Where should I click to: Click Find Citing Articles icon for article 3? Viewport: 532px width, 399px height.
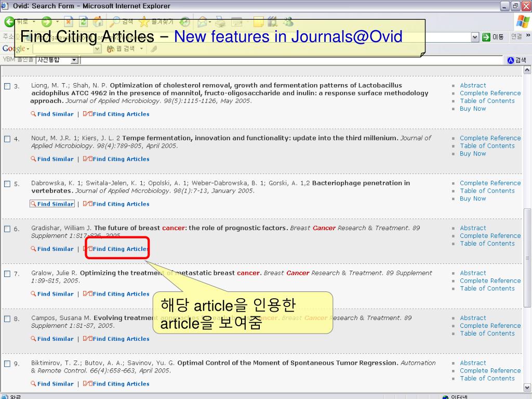coord(87,114)
